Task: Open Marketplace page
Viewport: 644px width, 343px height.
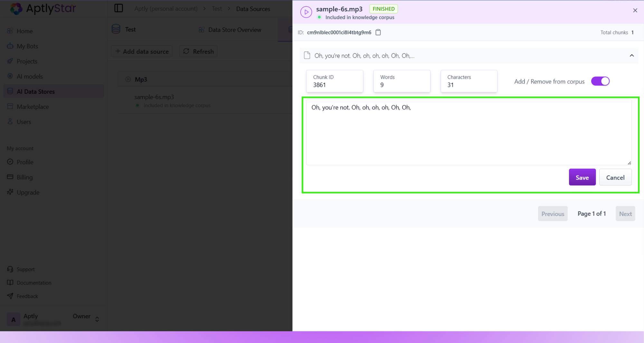Action: 53,107
